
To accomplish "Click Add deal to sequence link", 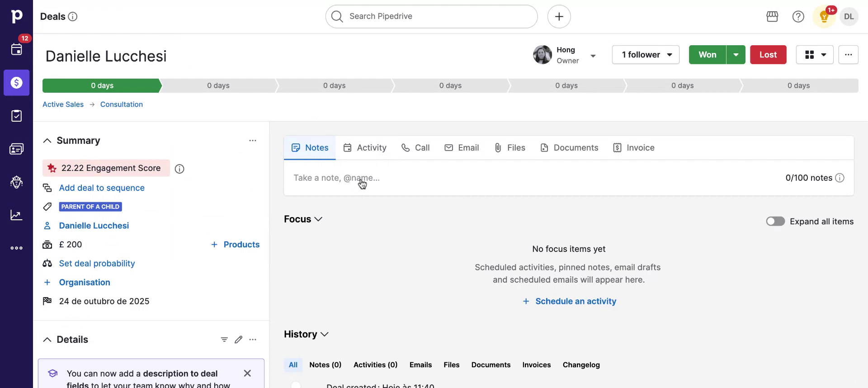I will [x=102, y=188].
